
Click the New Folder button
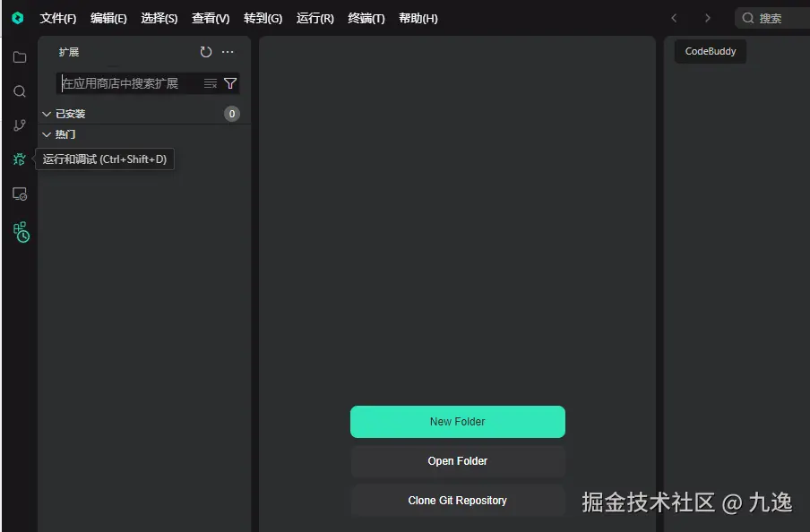458,422
